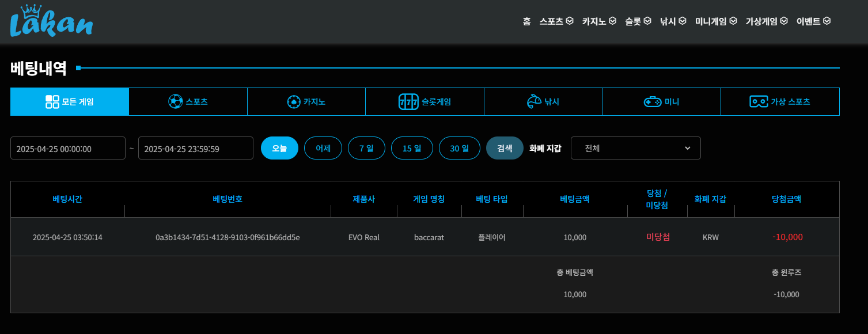Click the 777 slot machine icon

click(x=408, y=102)
